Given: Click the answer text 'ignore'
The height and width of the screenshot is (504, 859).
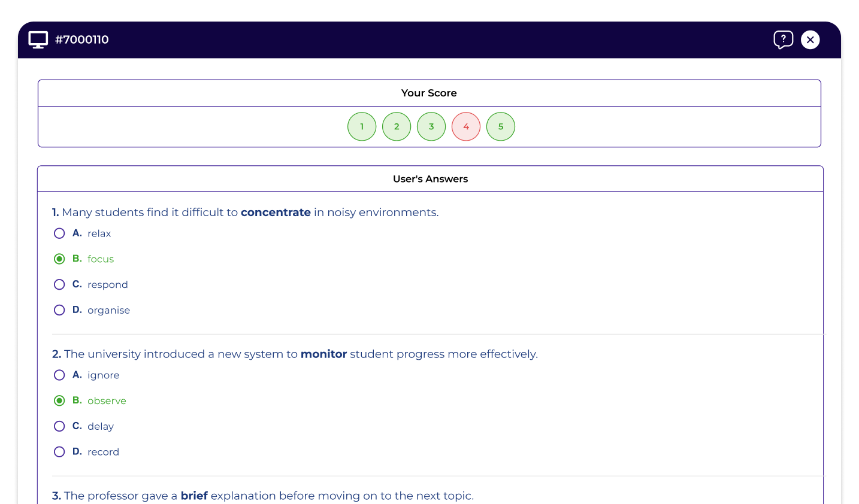Looking at the screenshot, I should point(103,375).
